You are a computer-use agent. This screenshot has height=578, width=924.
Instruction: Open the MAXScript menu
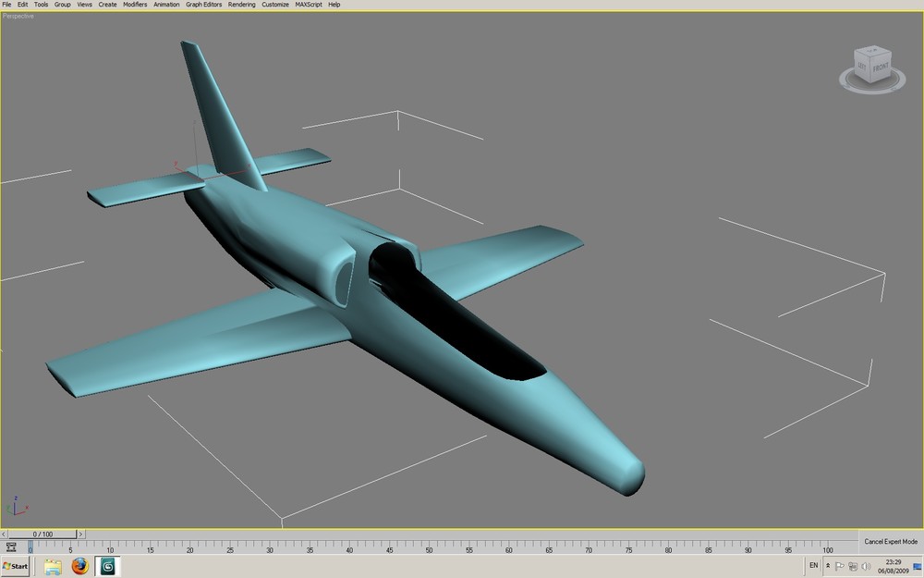pos(309,4)
